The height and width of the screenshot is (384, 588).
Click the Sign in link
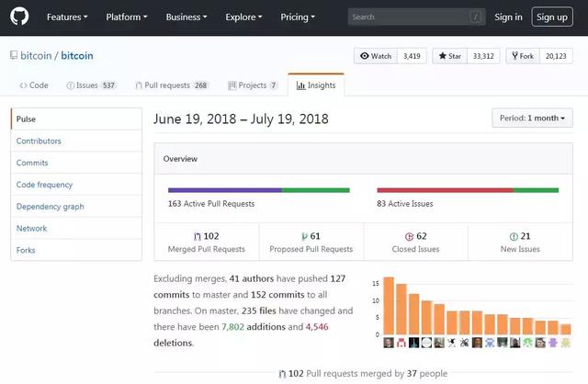508,17
